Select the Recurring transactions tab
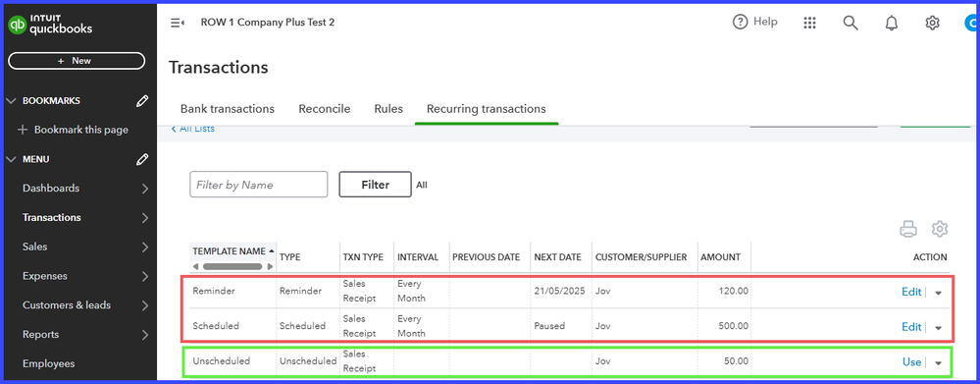Viewport: 980px width, 384px height. click(487, 109)
